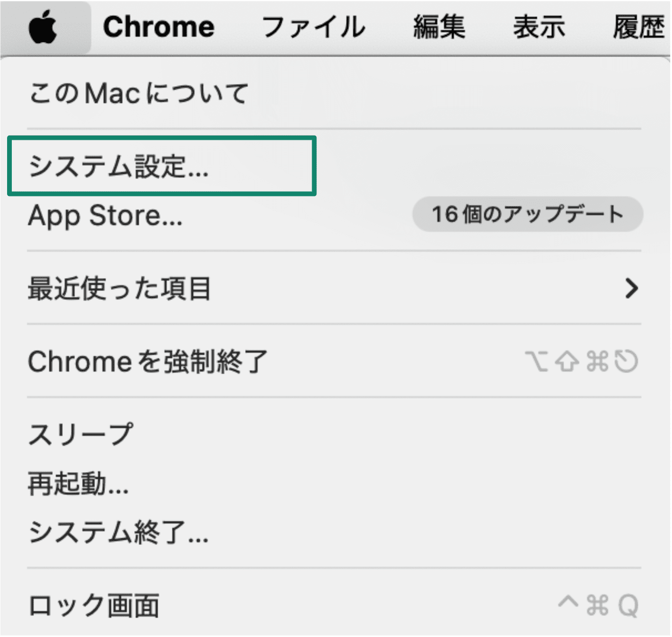Open the 表示 menu
Viewport: 672px width, 637px height.
coord(538,26)
